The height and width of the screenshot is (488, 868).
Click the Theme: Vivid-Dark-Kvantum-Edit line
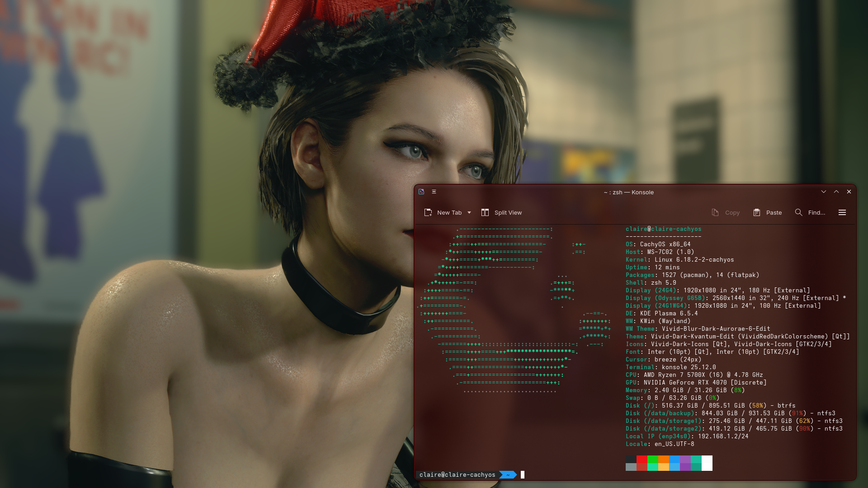(x=738, y=337)
